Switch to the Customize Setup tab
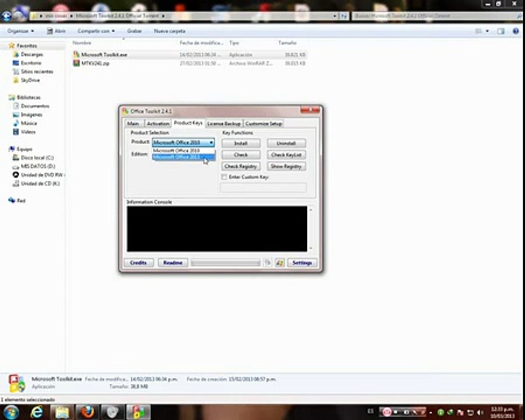Screen dimensions: 525x420 (x=264, y=124)
